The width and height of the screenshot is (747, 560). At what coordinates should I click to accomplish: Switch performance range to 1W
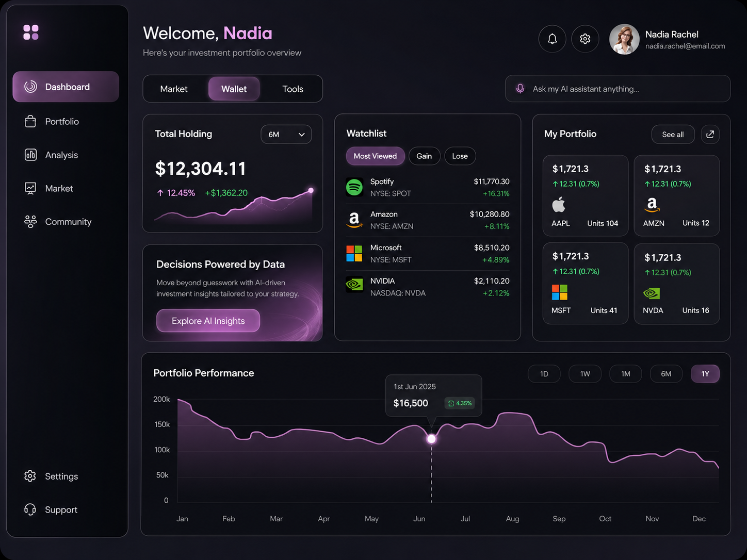[585, 374]
